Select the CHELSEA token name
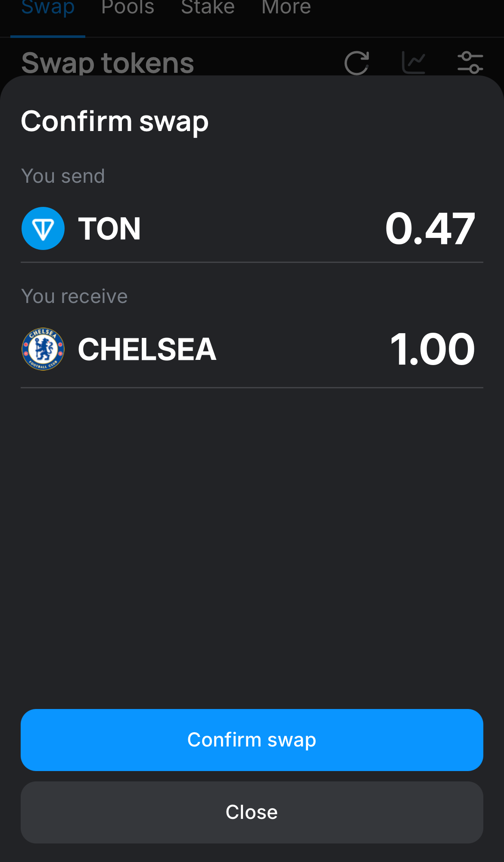Viewport: 504px width, 862px height. pos(147,350)
